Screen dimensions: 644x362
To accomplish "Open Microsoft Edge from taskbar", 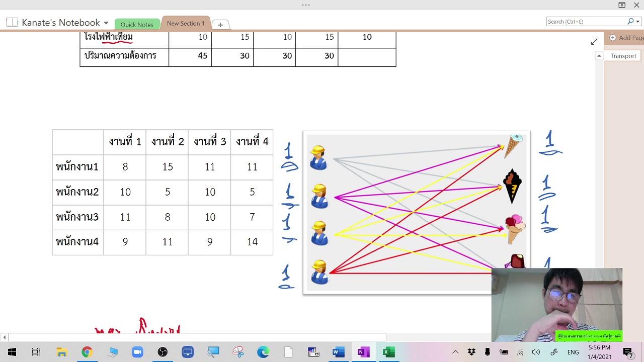I will pyautogui.click(x=263, y=352).
